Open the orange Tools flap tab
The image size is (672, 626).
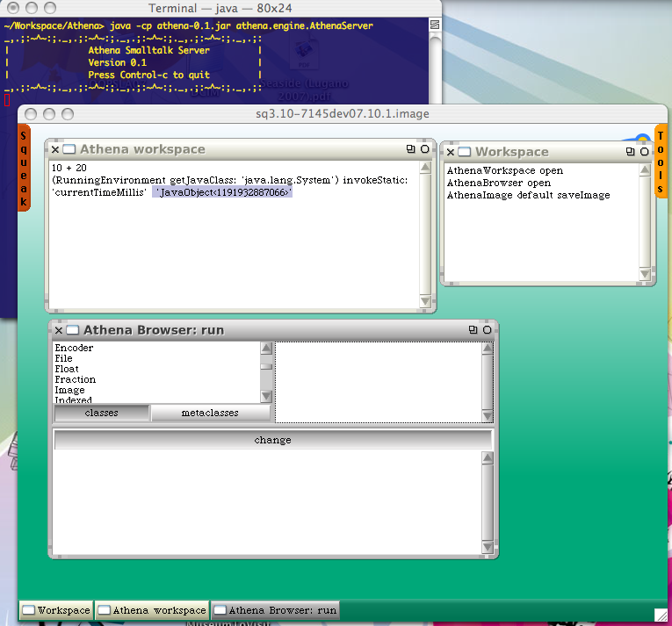coord(661,162)
